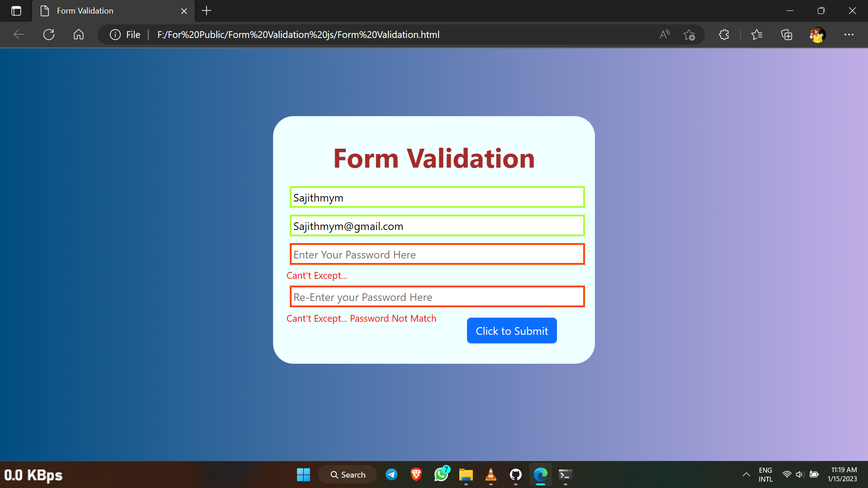Reload the current page
The width and height of the screenshot is (868, 488).
click(48, 34)
